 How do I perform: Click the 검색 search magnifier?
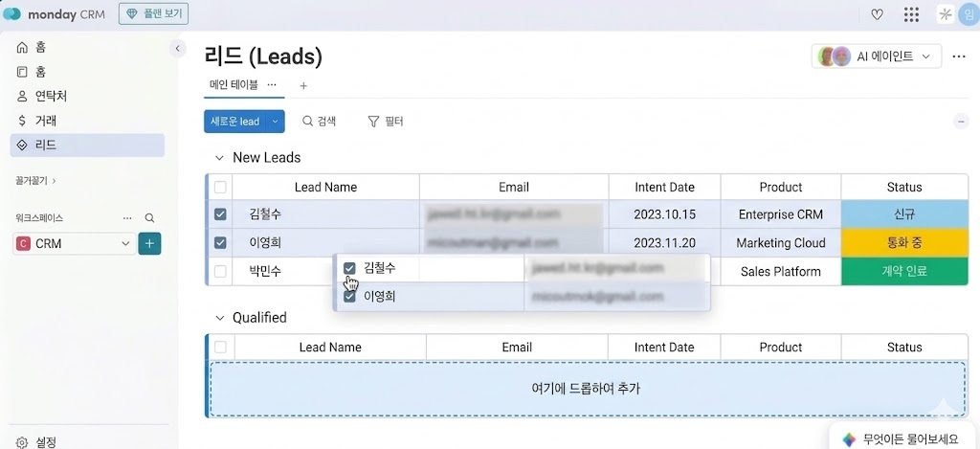coord(307,122)
